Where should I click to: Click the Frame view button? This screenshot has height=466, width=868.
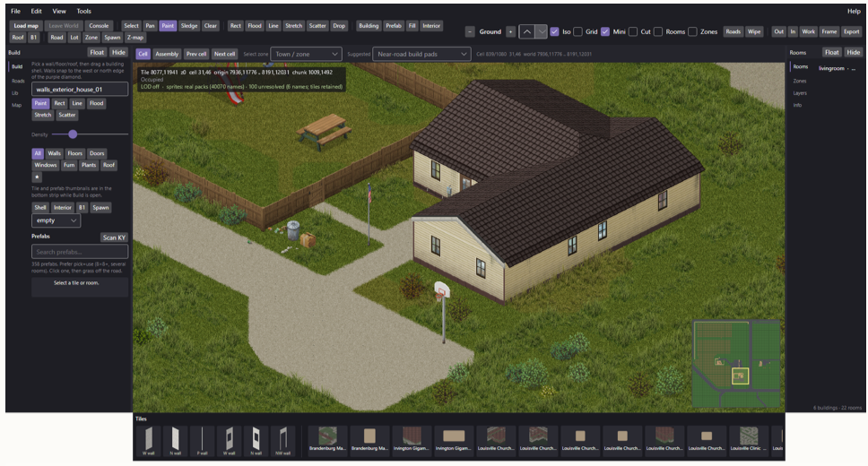click(829, 31)
